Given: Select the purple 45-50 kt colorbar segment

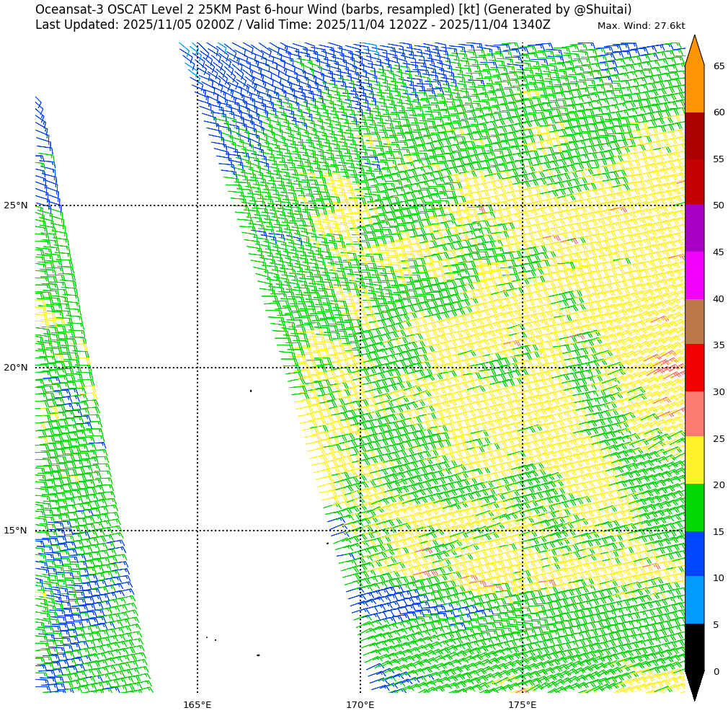Looking at the screenshot, I should (694, 229).
